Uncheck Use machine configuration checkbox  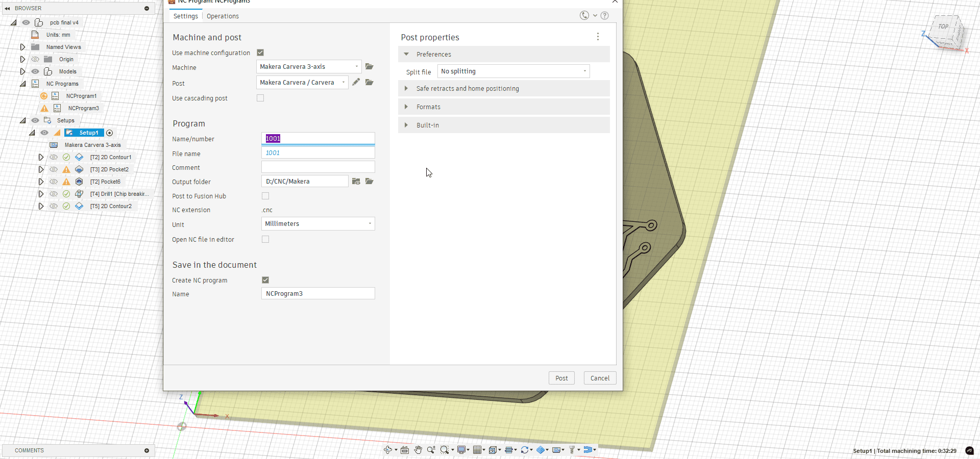click(x=260, y=53)
